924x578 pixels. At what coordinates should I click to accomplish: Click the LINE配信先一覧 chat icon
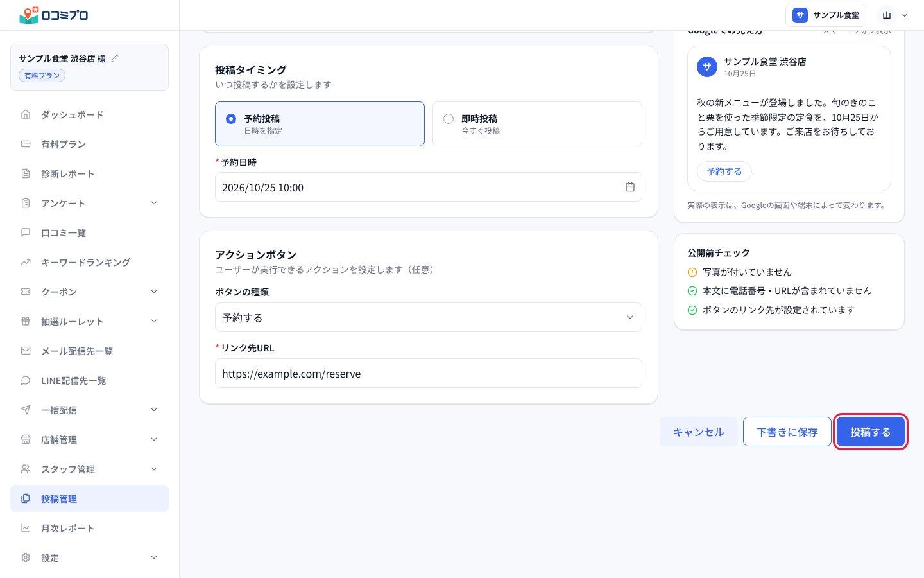(26, 380)
